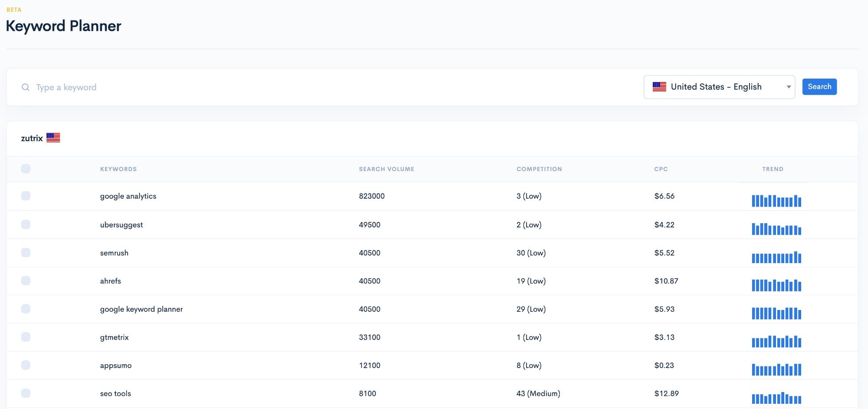Click the CPC value $10.87

666,281
